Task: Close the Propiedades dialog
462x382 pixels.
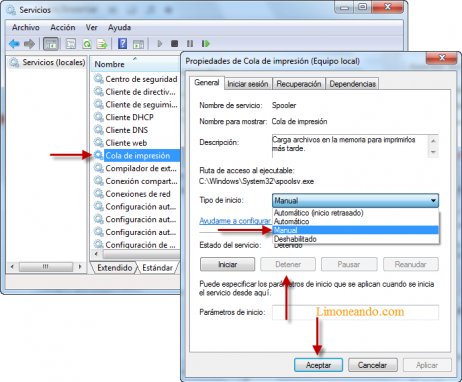Action: [x=441, y=58]
